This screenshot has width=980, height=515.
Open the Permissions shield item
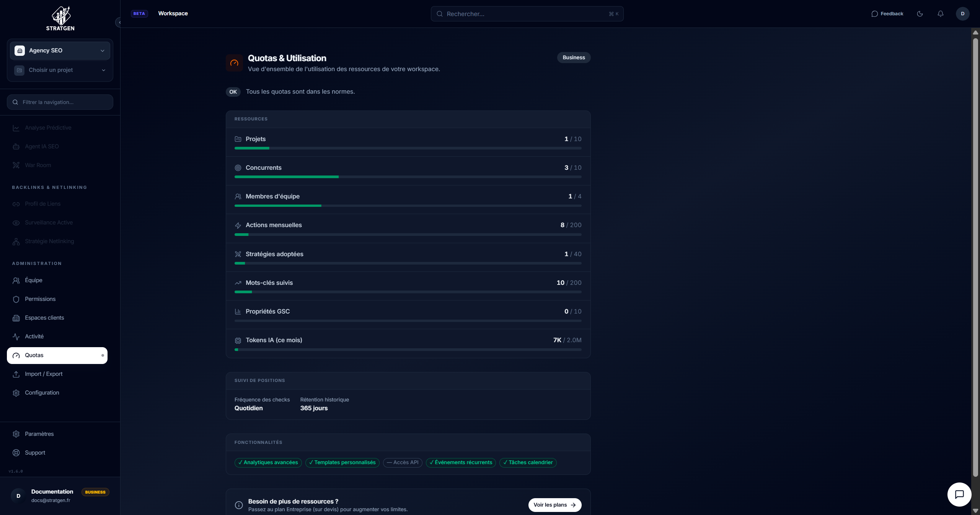pos(40,299)
